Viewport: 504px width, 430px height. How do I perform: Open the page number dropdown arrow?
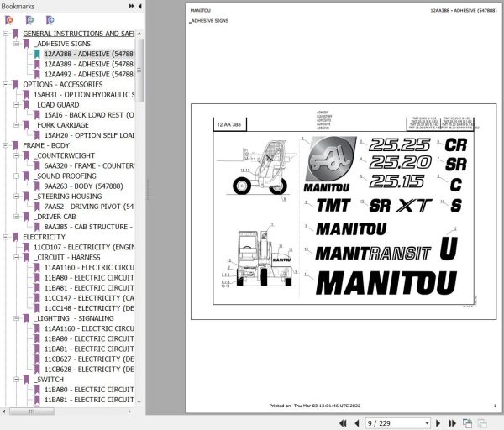(x=427, y=423)
